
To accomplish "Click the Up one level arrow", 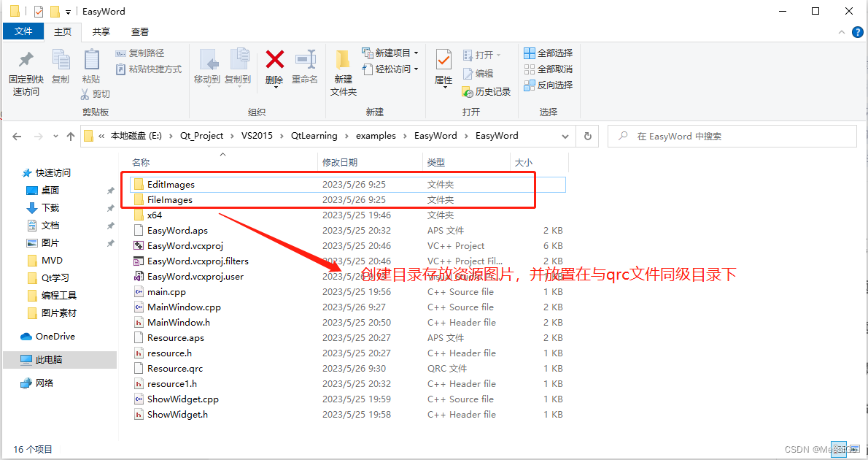I will tap(70, 137).
